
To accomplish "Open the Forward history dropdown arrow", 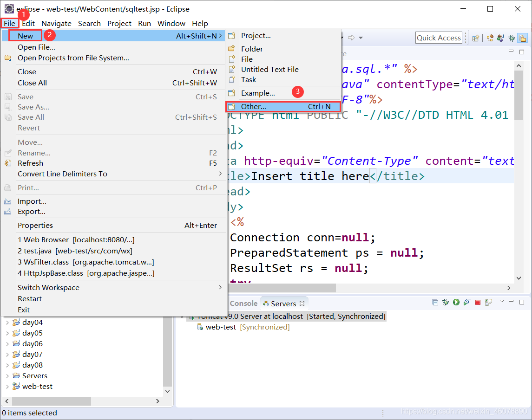I will [361, 38].
